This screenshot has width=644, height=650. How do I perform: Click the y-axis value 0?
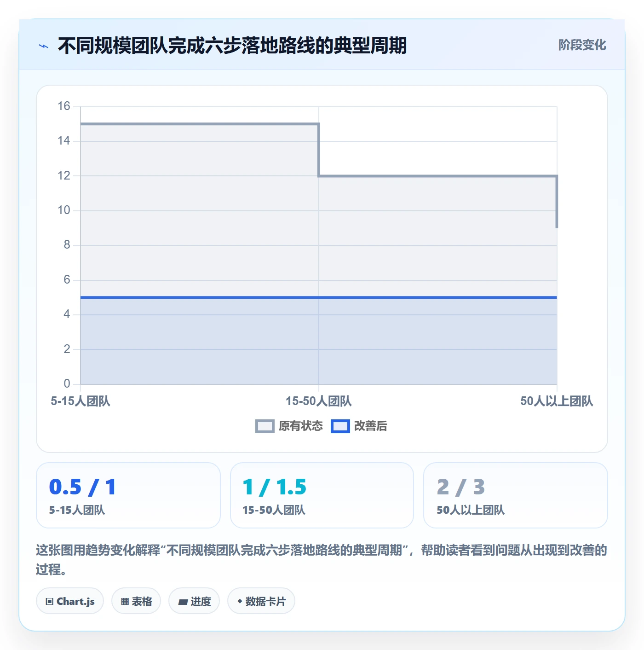[x=67, y=384]
